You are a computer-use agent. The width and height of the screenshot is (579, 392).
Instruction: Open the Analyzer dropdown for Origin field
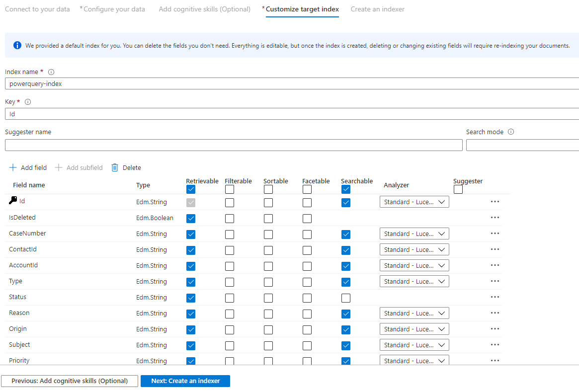[x=414, y=329]
